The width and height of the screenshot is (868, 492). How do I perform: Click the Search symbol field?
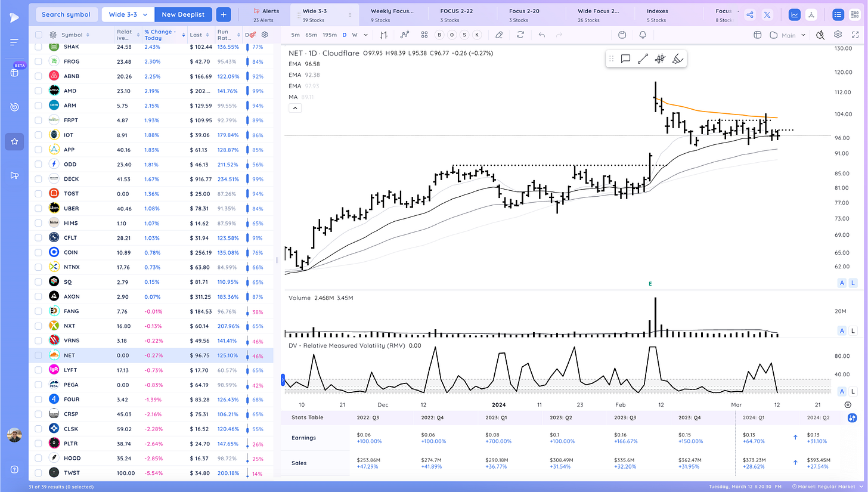(66, 14)
